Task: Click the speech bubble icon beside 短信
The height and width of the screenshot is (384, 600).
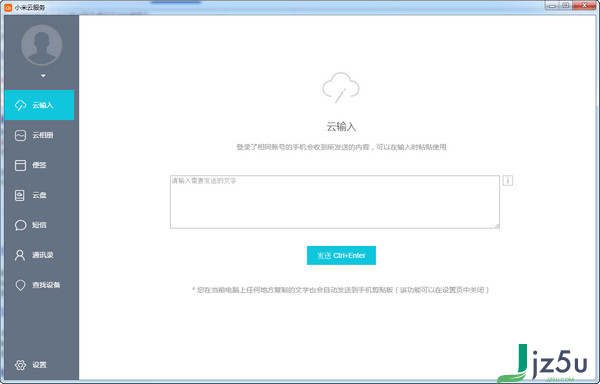Action: click(20, 225)
